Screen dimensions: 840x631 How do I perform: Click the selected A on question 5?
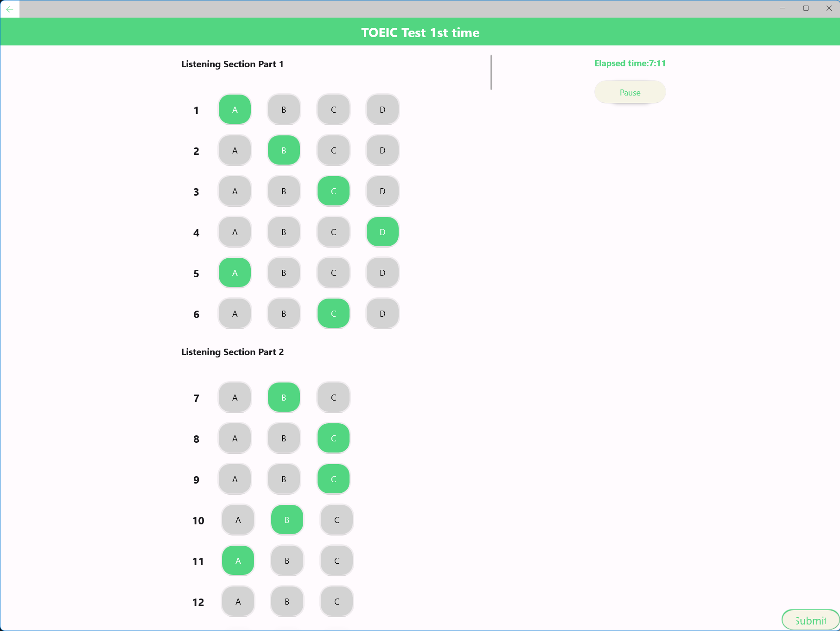click(235, 273)
